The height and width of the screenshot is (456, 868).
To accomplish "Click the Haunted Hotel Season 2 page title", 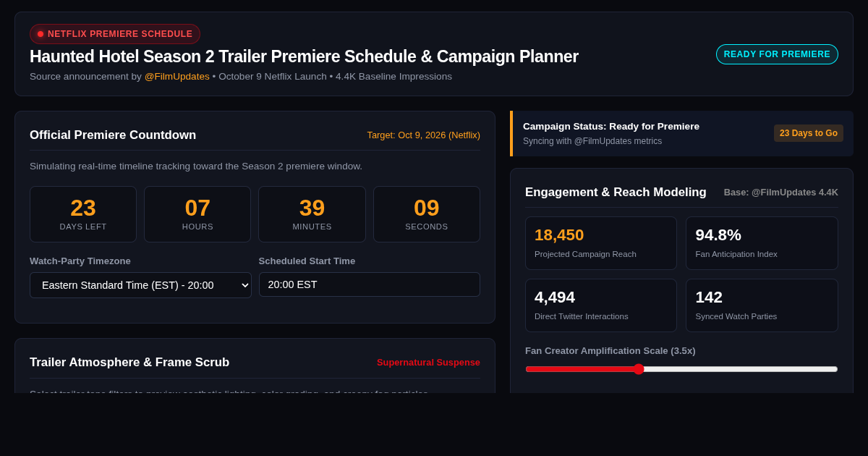I will [304, 56].
